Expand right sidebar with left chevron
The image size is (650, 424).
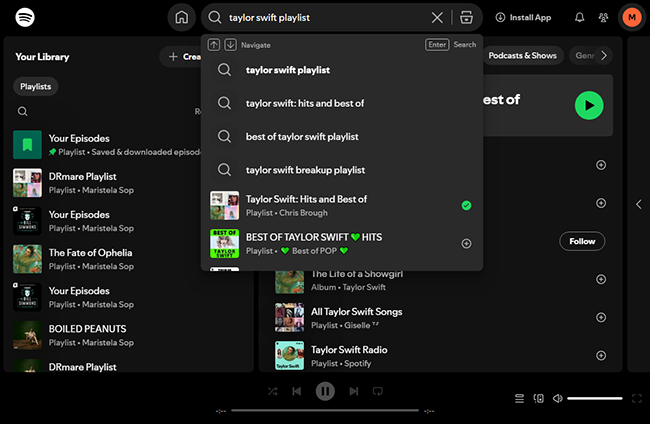tap(639, 204)
